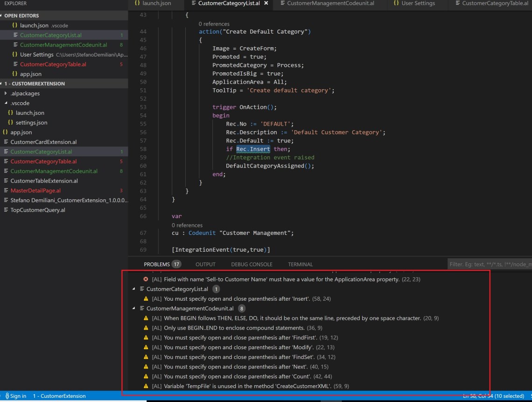
Task: Open TopCustomerQuery.al from the explorer
Action: pyautogui.click(x=38, y=210)
